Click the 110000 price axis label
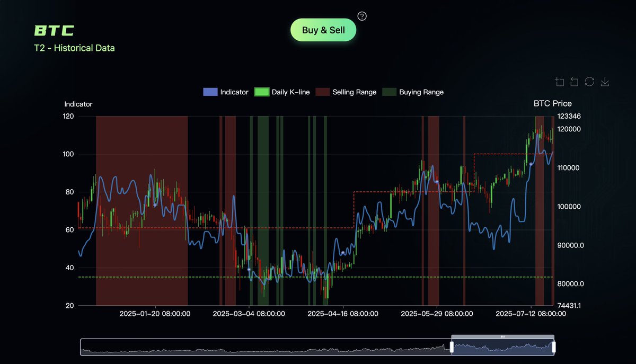Image resolution: width=636 pixels, height=364 pixels. point(570,168)
